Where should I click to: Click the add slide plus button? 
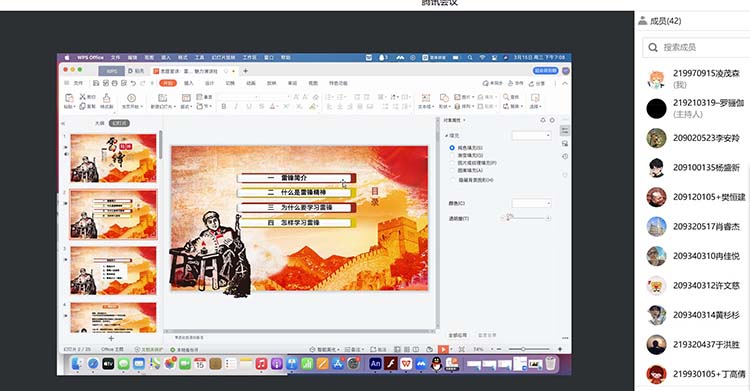(x=111, y=338)
